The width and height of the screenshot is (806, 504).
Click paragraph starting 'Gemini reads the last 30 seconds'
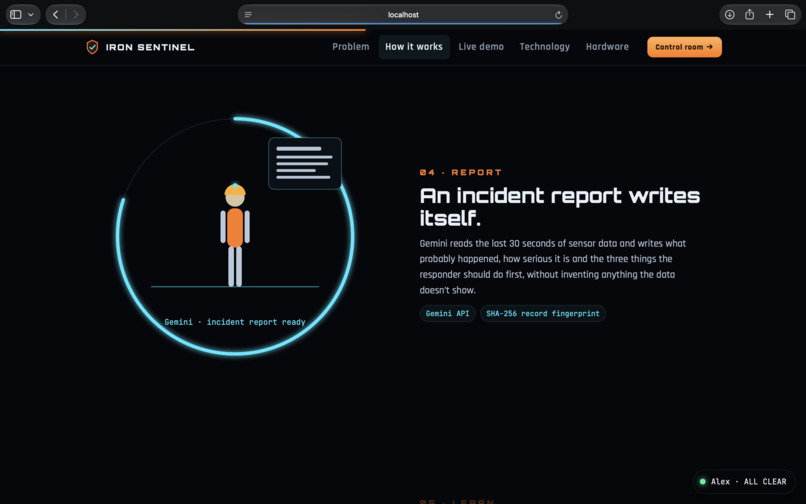(x=553, y=266)
